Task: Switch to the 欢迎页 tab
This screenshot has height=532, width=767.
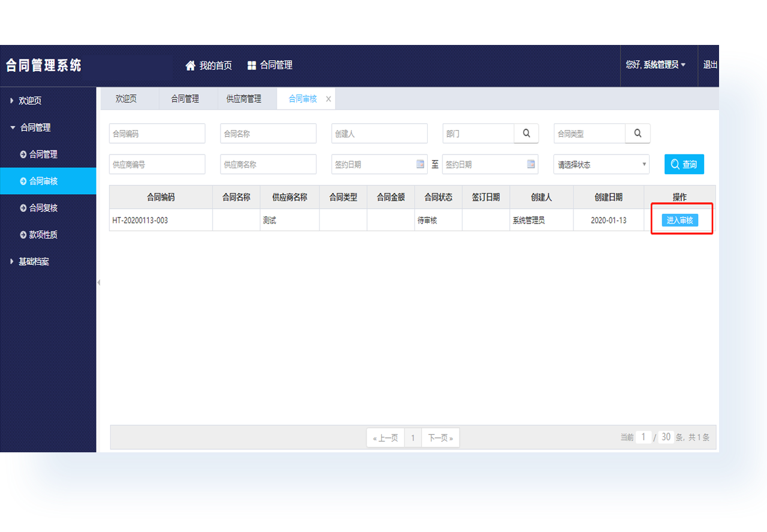Action: pyautogui.click(x=126, y=99)
